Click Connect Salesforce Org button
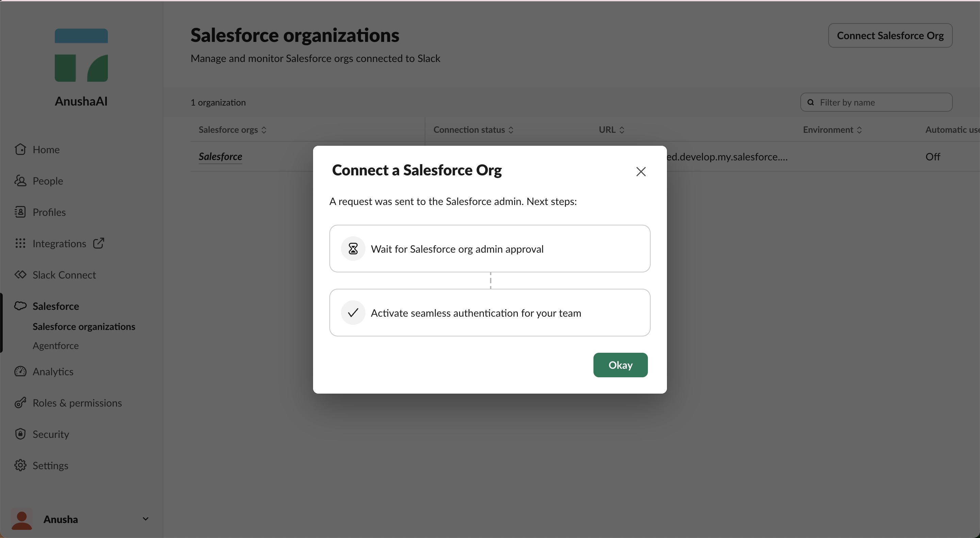Viewport: 980px width, 538px height. pos(890,35)
